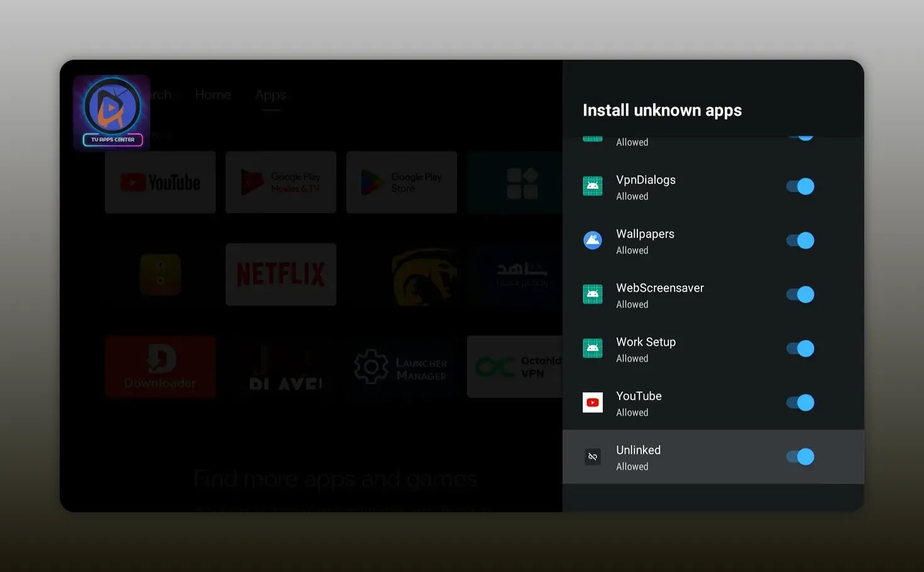This screenshot has height=572, width=924.
Task: Open the Google Play Store tile
Action: (x=402, y=182)
